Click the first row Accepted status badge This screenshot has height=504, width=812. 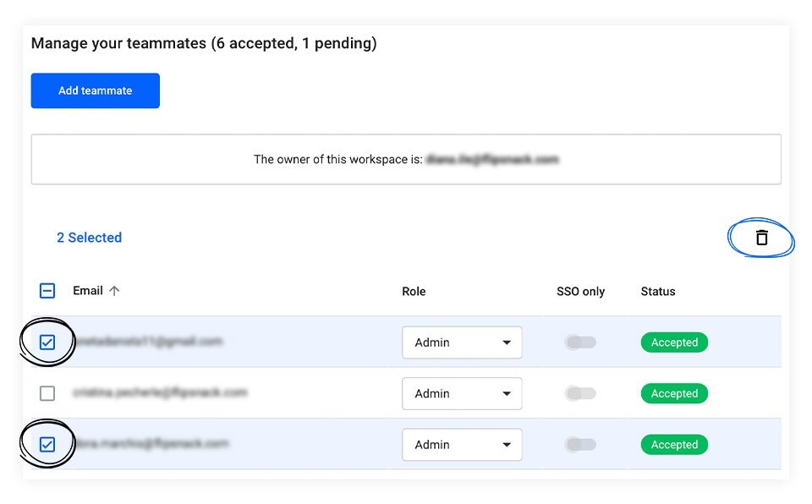[674, 342]
